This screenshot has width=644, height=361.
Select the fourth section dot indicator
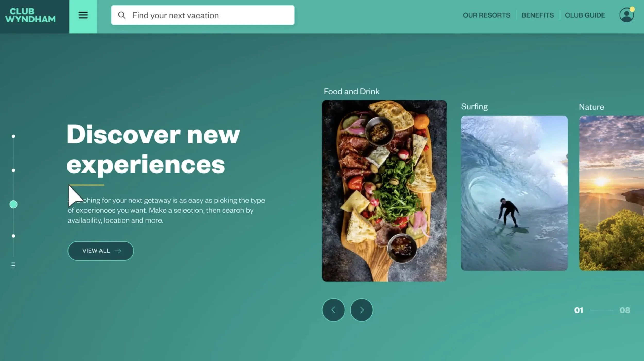13,236
